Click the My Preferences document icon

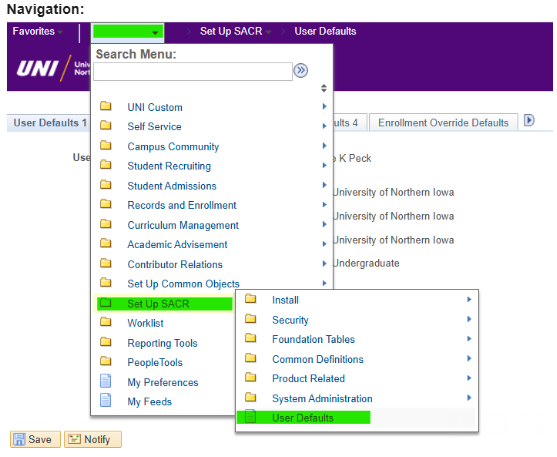(106, 381)
